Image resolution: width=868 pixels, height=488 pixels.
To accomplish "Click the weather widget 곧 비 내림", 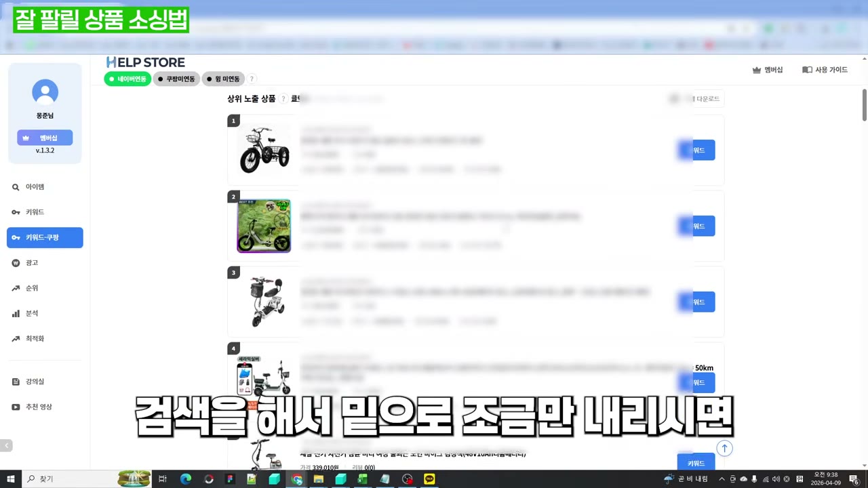I will (686, 479).
